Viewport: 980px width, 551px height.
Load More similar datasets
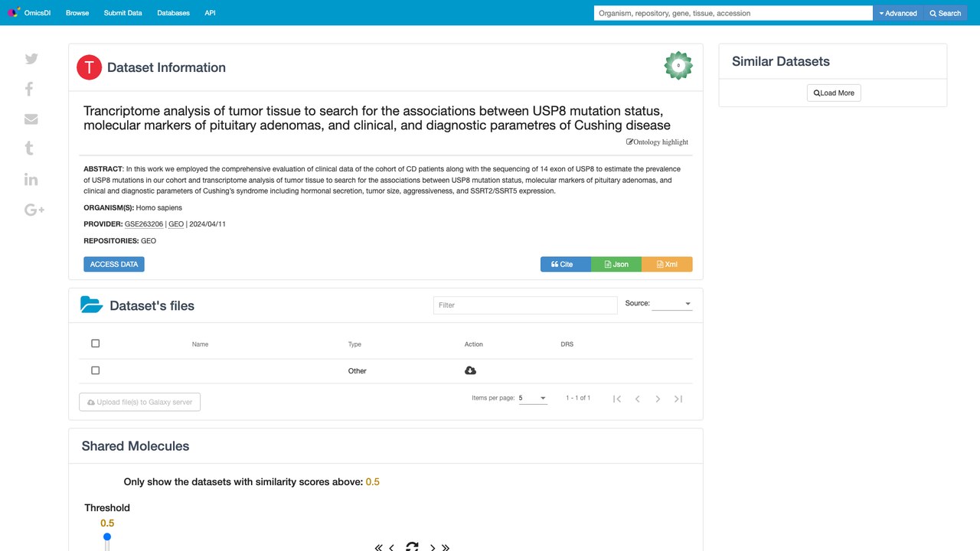(834, 93)
